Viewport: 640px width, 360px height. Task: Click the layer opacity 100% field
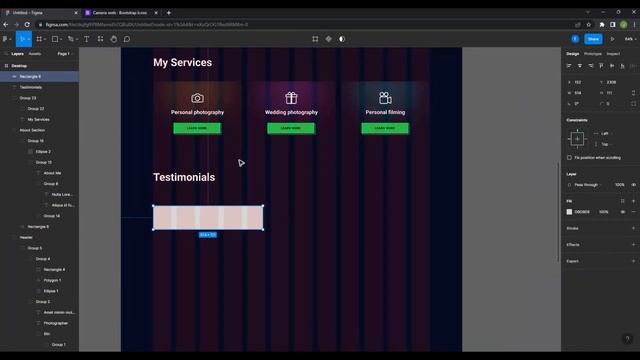(620, 185)
